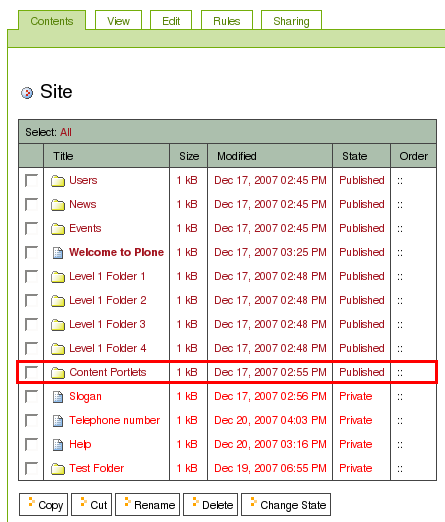Click the Site icon next to the heading

point(27,93)
